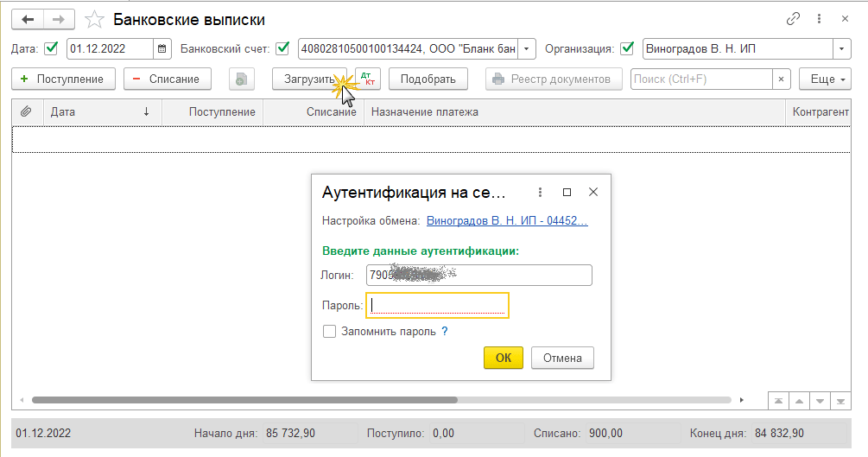Close the authentication dialog

point(593,193)
